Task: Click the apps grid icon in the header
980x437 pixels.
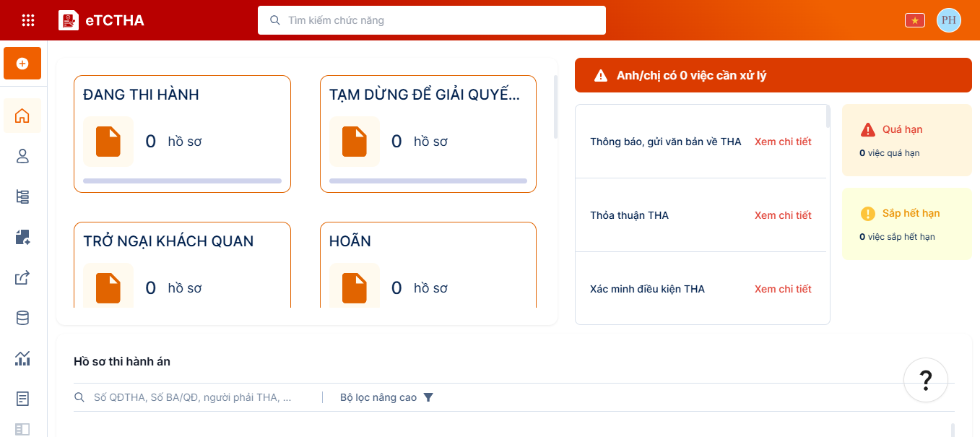Action: point(28,20)
